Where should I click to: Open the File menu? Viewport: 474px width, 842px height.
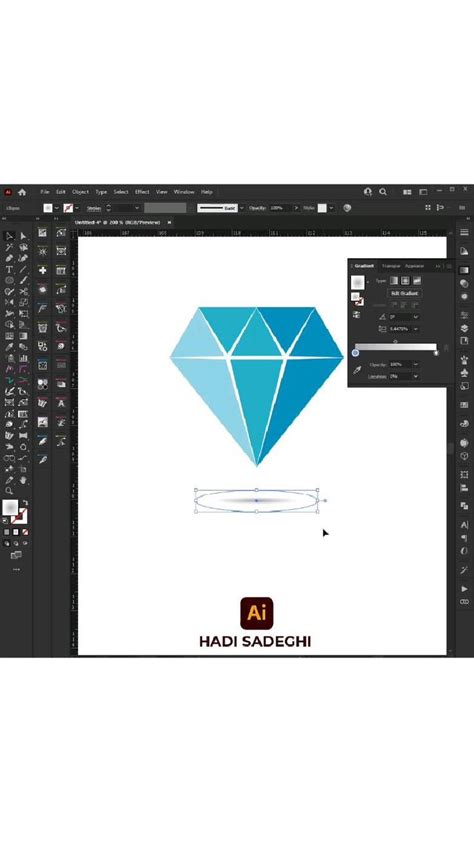pyautogui.click(x=45, y=192)
